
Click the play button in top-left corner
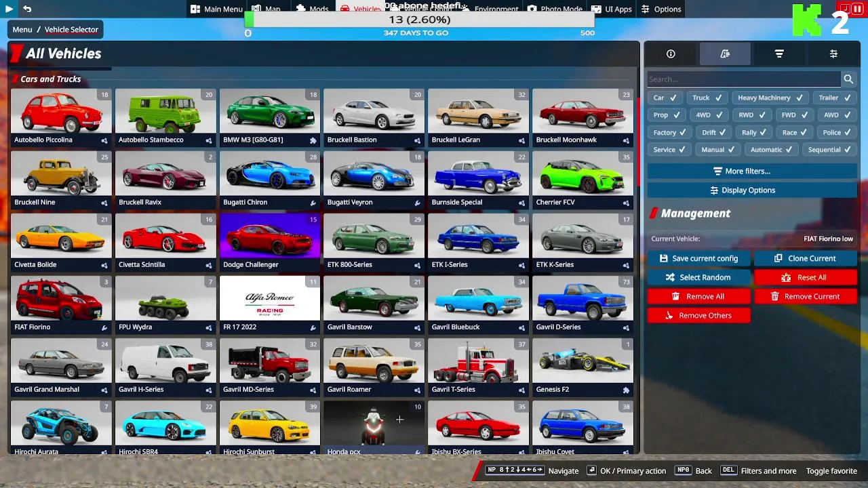pyautogui.click(x=9, y=9)
